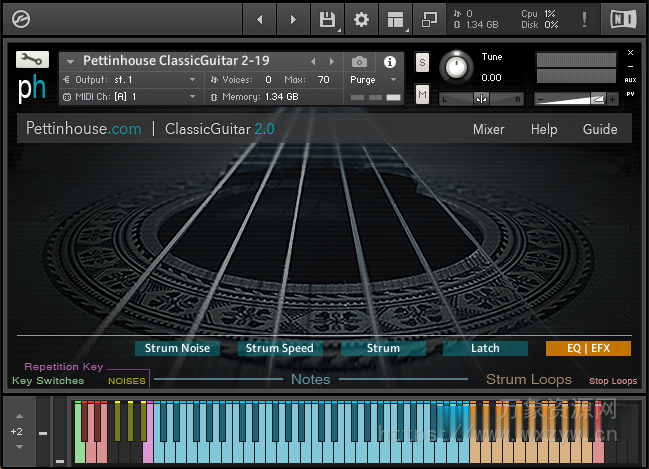Click the NOISES label
The height and width of the screenshot is (469, 649).
point(127,381)
